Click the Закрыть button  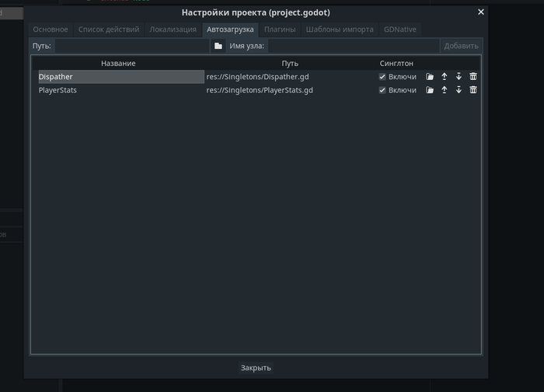[x=256, y=368]
